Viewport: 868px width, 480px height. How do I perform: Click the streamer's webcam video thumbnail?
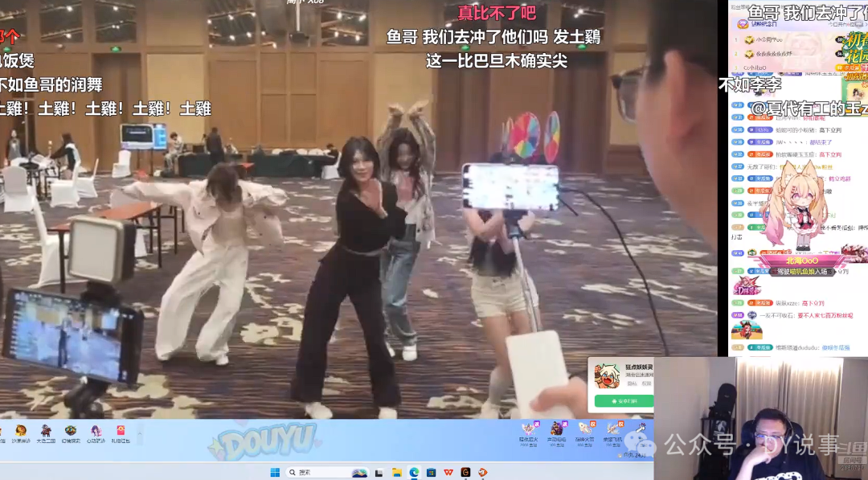(x=761, y=419)
